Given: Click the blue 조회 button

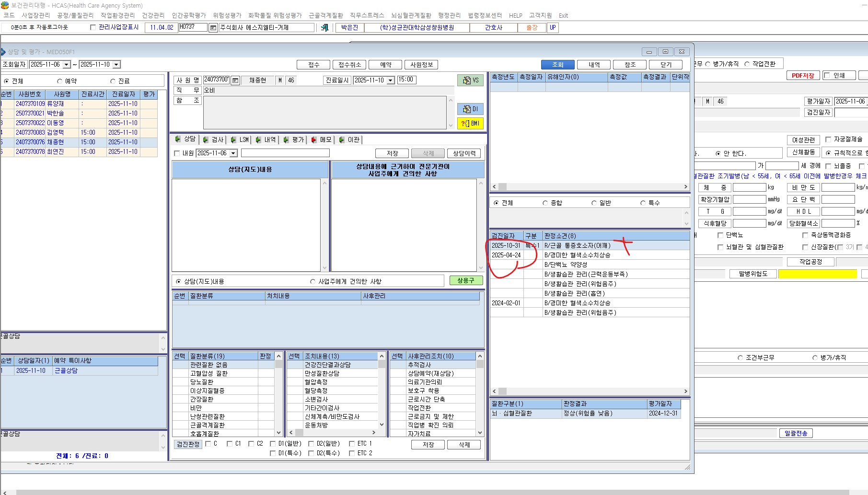Looking at the screenshot, I should [x=557, y=65].
